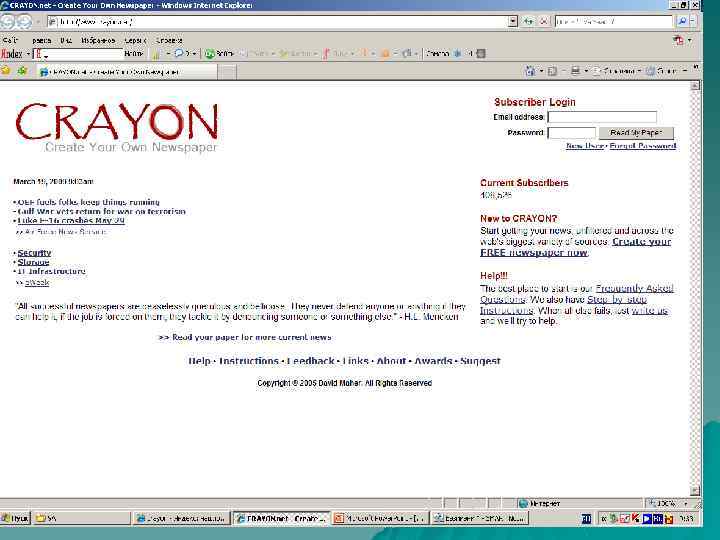
Task: Click the red ribbon icon in Yandex toolbar
Action: 326,54
